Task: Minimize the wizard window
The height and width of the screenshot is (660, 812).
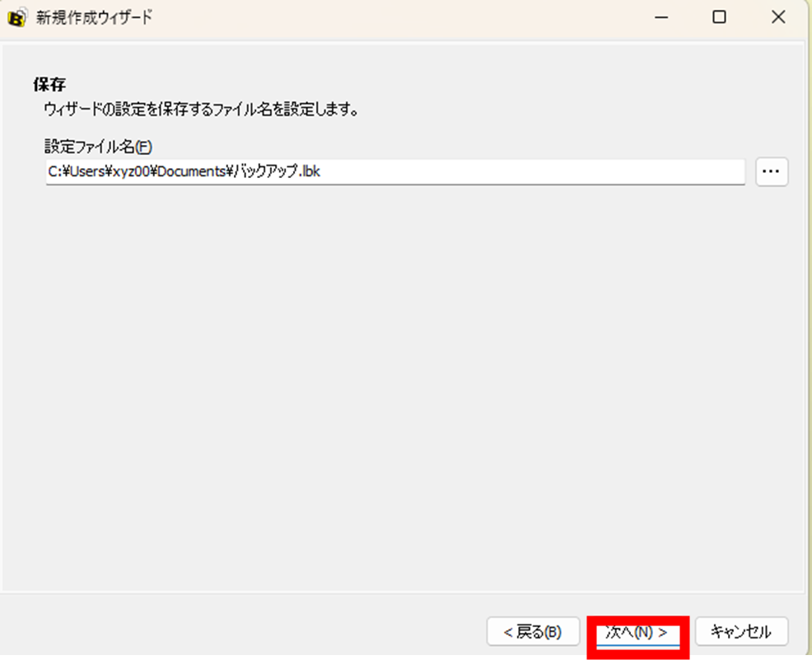Action: (662, 16)
